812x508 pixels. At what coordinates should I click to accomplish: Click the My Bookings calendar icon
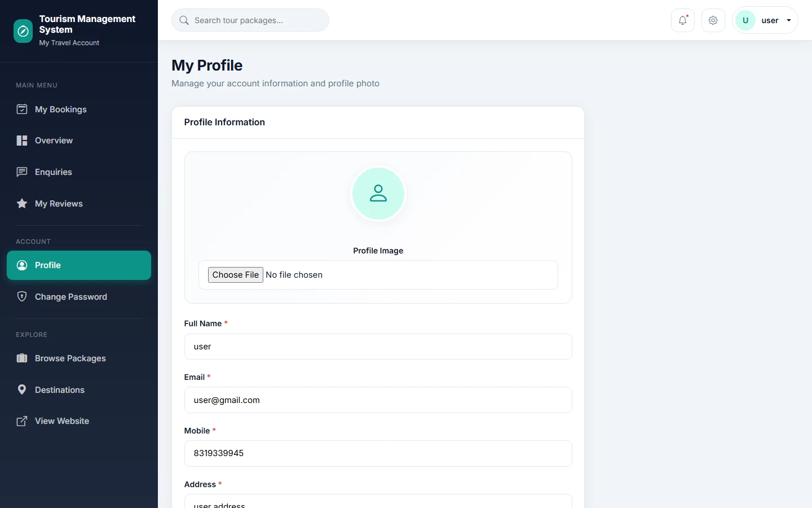(22, 109)
